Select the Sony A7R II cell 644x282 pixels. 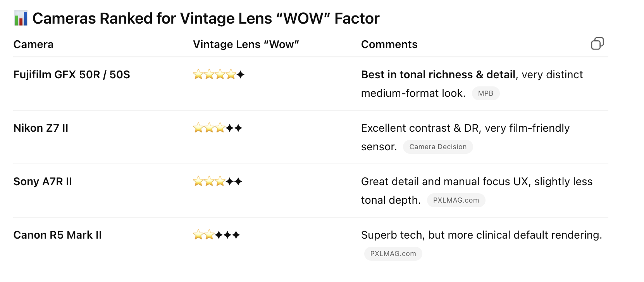click(43, 181)
